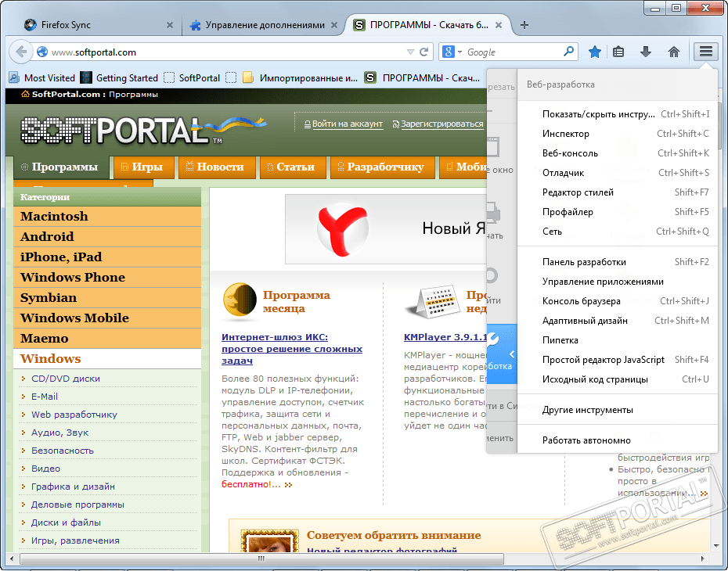Open Консоль браузера menu item
This screenshot has width=728, height=571.
point(618,301)
